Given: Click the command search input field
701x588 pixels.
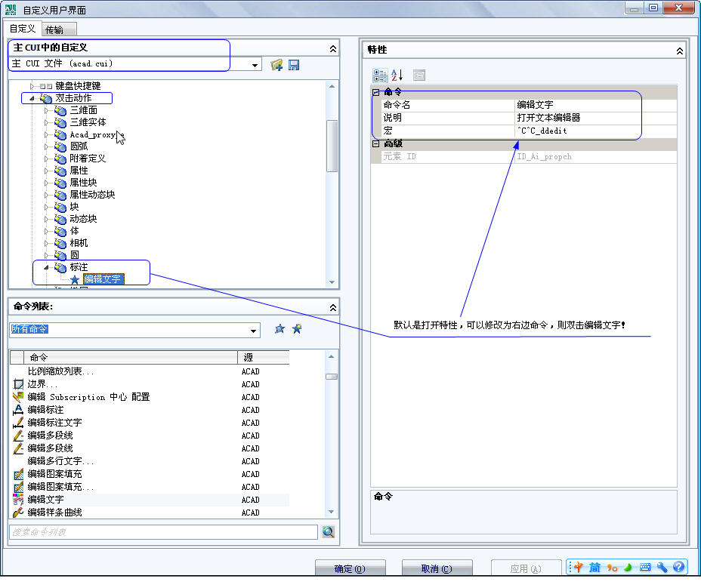Looking at the screenshot, I should coord(164,532).
